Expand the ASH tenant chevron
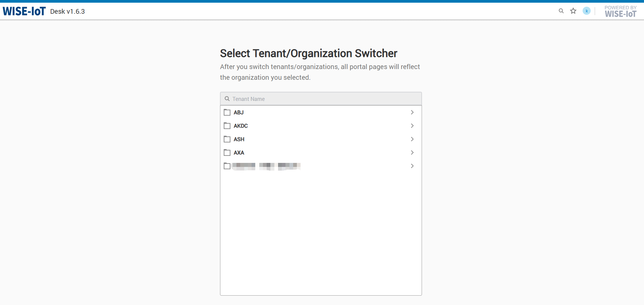644x305 pixels. pyautogui.click(x=412, y=139)
